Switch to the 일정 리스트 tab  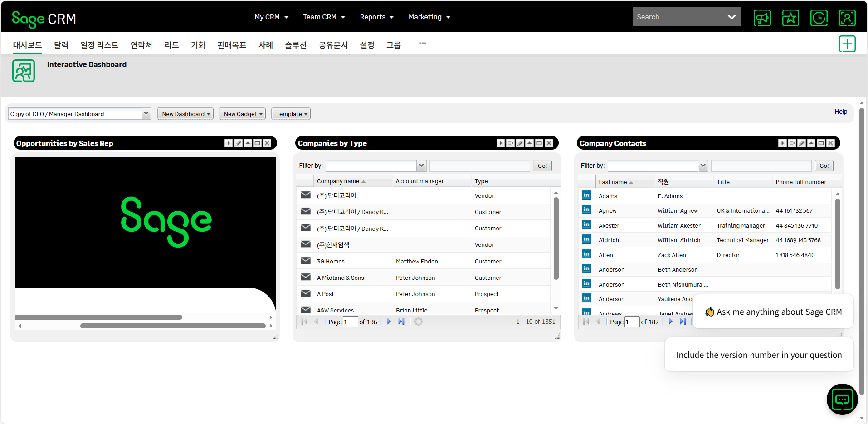pyautogui.click(x=99, y=45)
